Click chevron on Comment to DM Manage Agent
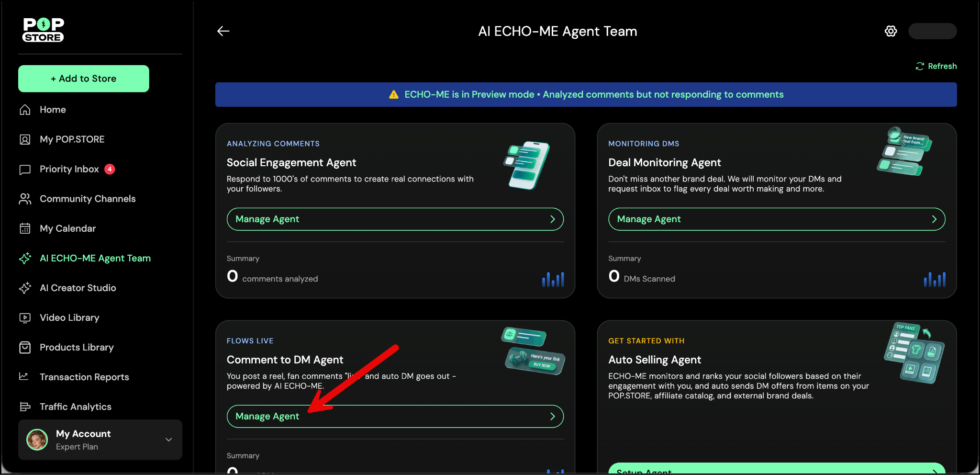This screenshot has width=980, height=475. click(552, 417)
